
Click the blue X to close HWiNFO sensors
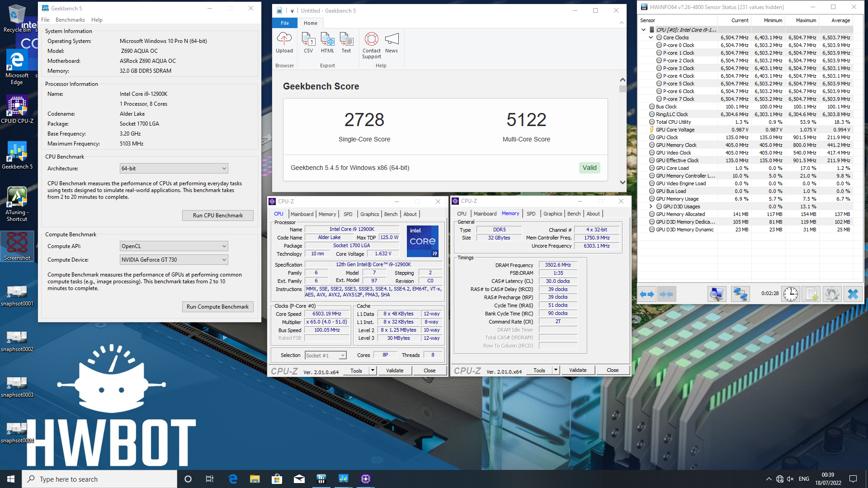point(853,294)
